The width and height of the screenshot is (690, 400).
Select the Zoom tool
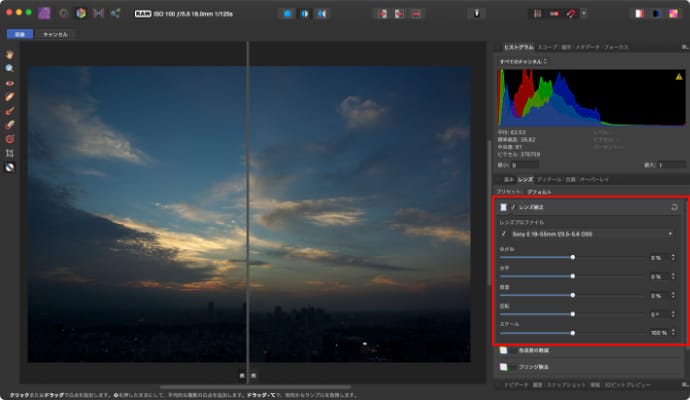tap(10, 67)
